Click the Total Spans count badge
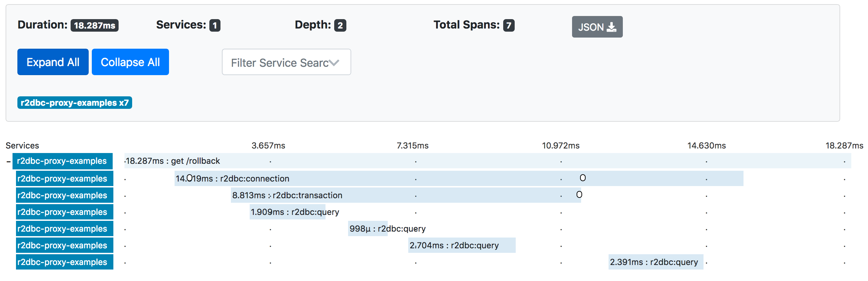Viewport: 868px width, 281px height. coord(509,25)
